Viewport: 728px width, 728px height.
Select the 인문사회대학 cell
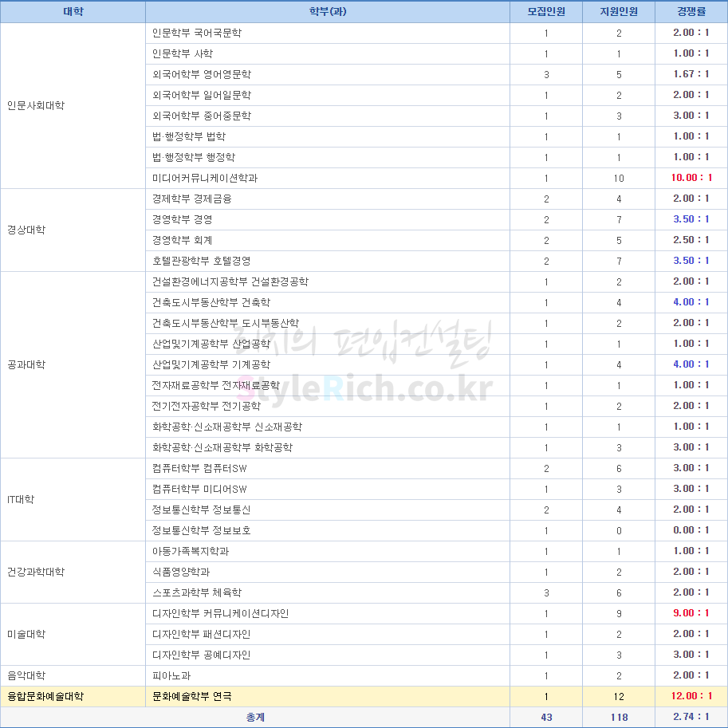73,105
